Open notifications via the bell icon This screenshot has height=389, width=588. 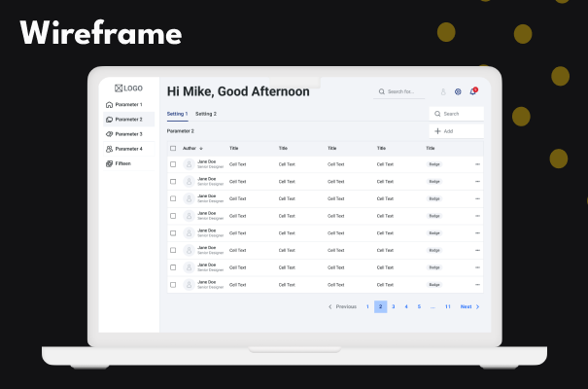[x=472, y=91]
